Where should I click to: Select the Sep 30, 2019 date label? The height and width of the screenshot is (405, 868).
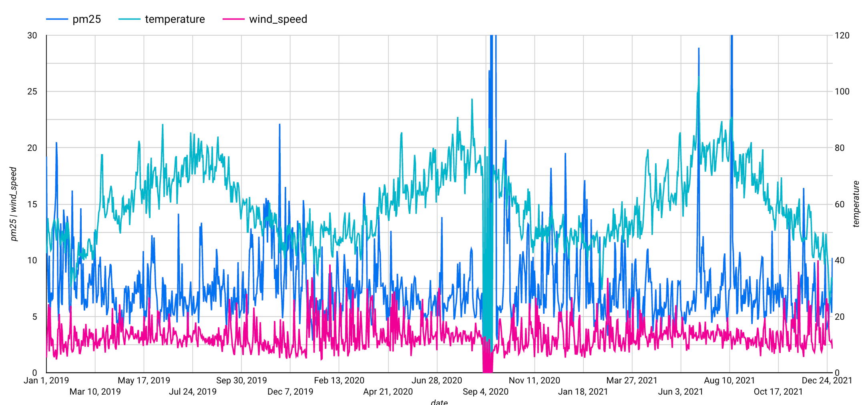pyautogui.click(x=241, y=380)
